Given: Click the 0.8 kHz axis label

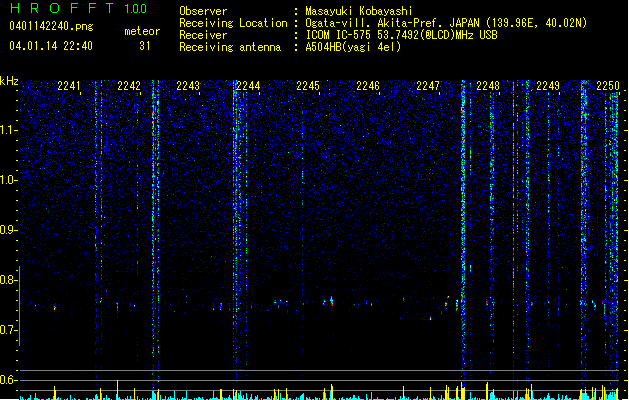Looking at the screenshot, I should pyautogui.click(x=8, y=280).
